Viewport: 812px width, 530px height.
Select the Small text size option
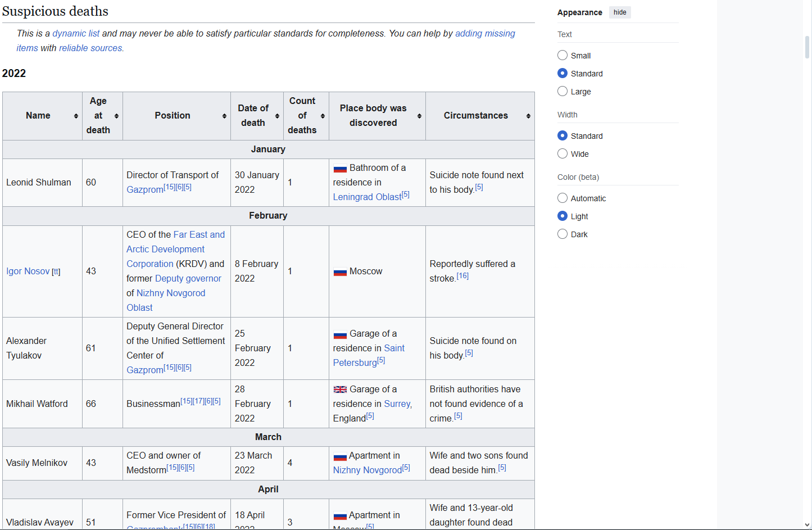(562, 55)
